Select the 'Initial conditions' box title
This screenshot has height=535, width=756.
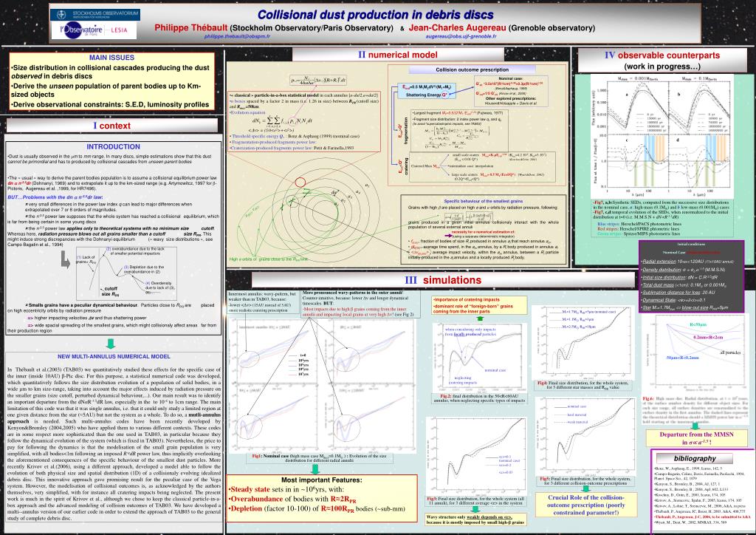coord(690,245)
